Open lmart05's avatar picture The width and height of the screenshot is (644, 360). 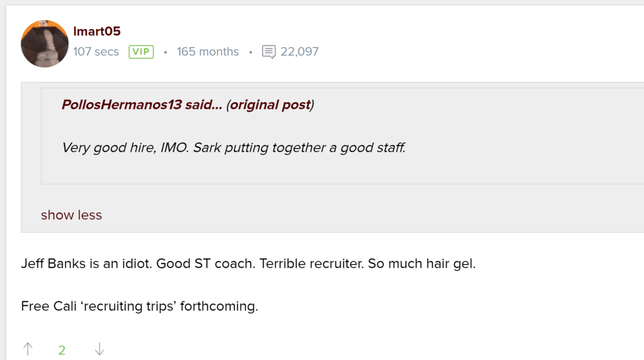coord(44,44)
